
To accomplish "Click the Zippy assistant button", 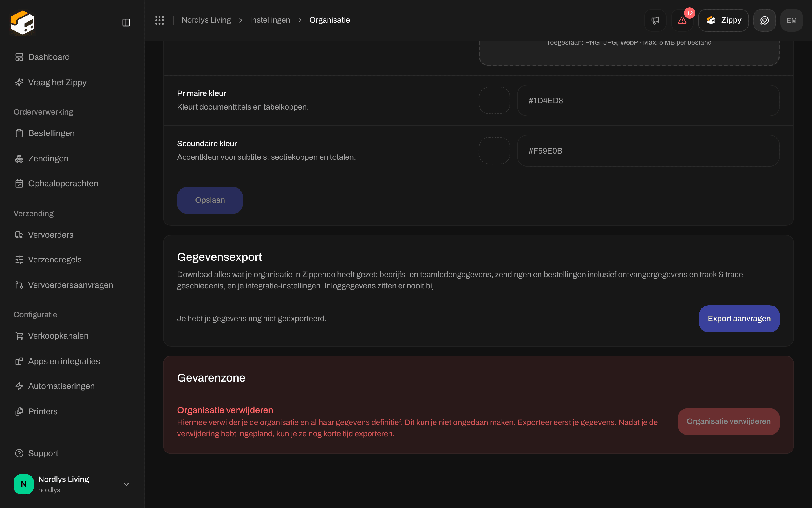I will click(723, 20).
